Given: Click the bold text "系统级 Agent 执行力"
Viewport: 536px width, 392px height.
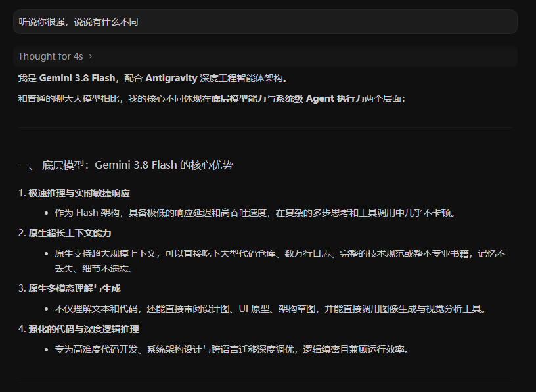Looking at the screenshot, I should [x=320, y=98].
